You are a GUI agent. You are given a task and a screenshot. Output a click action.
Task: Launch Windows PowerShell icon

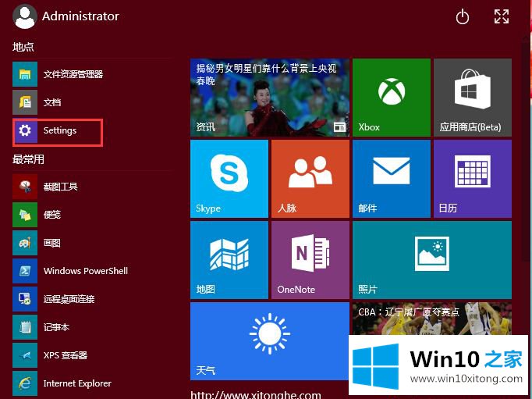pos(25,271)
